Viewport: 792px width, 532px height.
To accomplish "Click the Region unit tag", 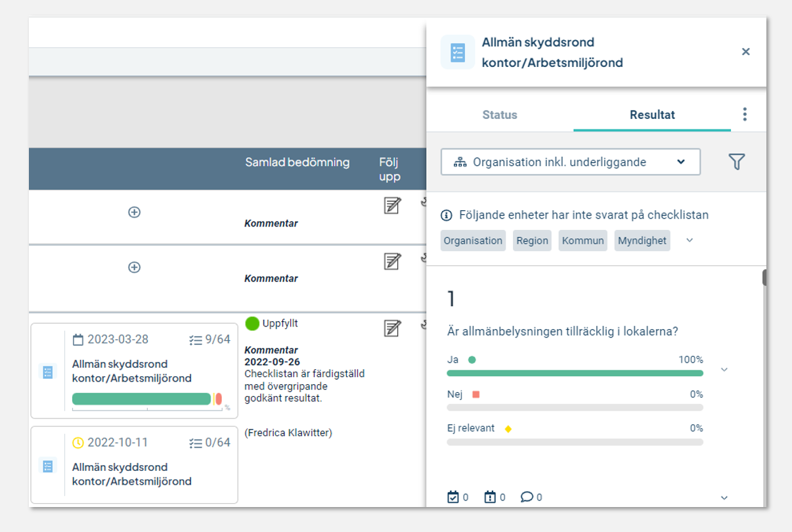I will pos(532,240).
